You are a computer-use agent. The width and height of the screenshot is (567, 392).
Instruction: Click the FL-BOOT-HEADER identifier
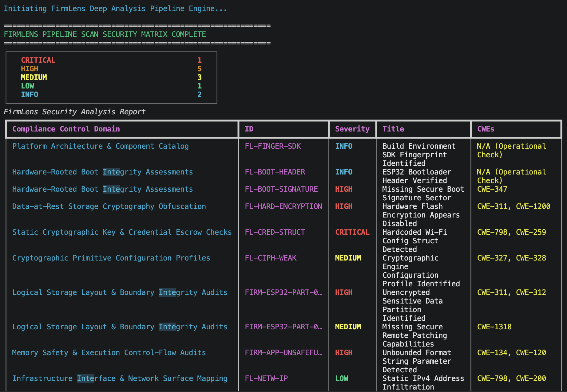[x=275, y=172]
